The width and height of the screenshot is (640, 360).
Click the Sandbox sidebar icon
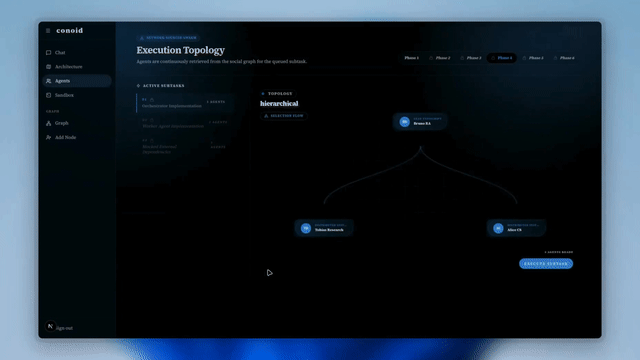(49, 95)
